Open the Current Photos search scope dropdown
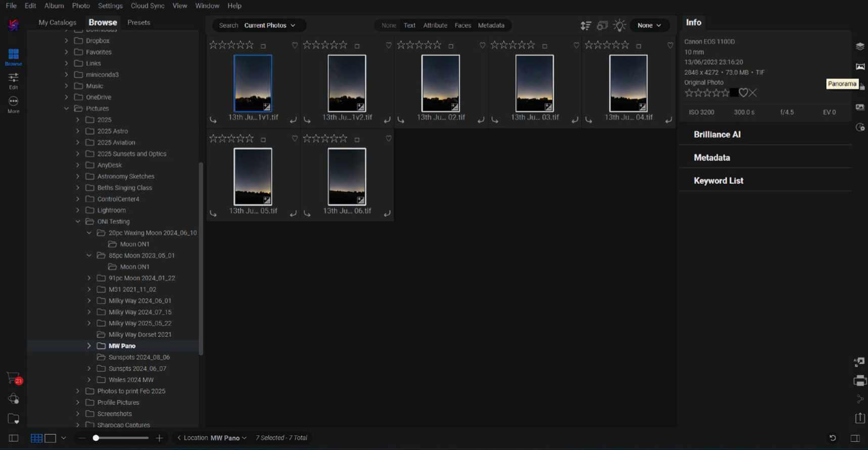868x450 pixels. pos(269,25)
